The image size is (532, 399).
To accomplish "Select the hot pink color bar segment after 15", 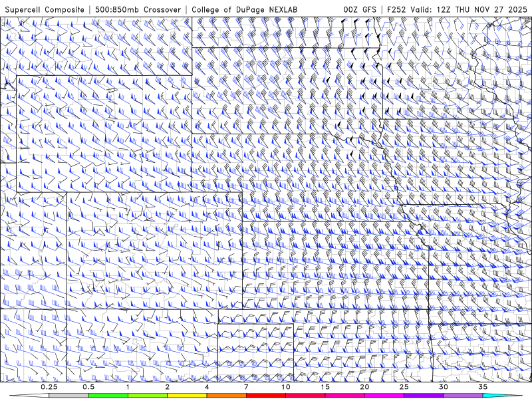I will (344, 396).
